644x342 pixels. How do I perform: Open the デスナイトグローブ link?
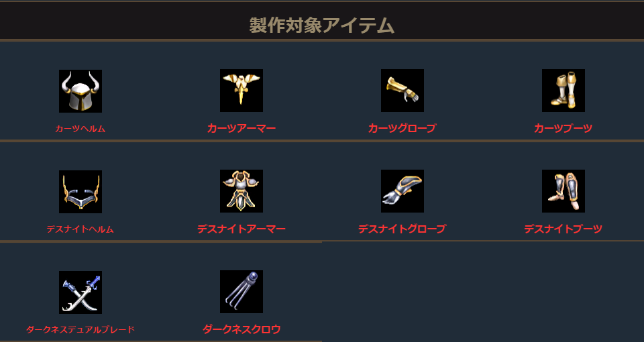402,229
